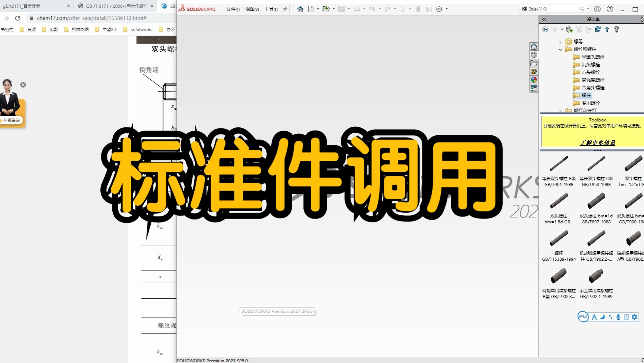Activate the microphone icon on iFLY toolbar

coord(618,317)
